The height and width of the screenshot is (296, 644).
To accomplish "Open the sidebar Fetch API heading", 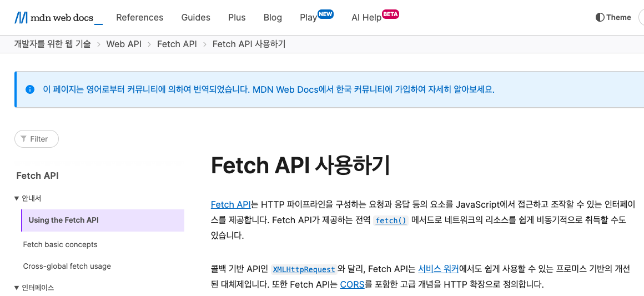I will point(37,175).
